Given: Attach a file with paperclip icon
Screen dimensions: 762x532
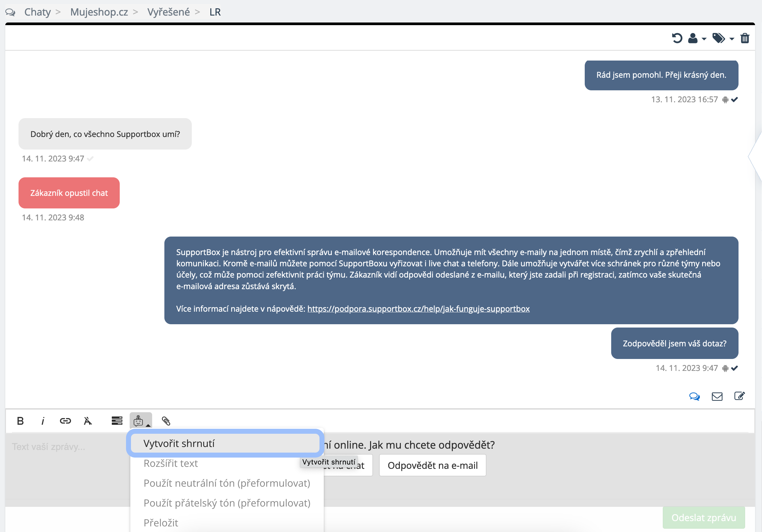Looking at the screenshot, I should (x=166, y=421).
